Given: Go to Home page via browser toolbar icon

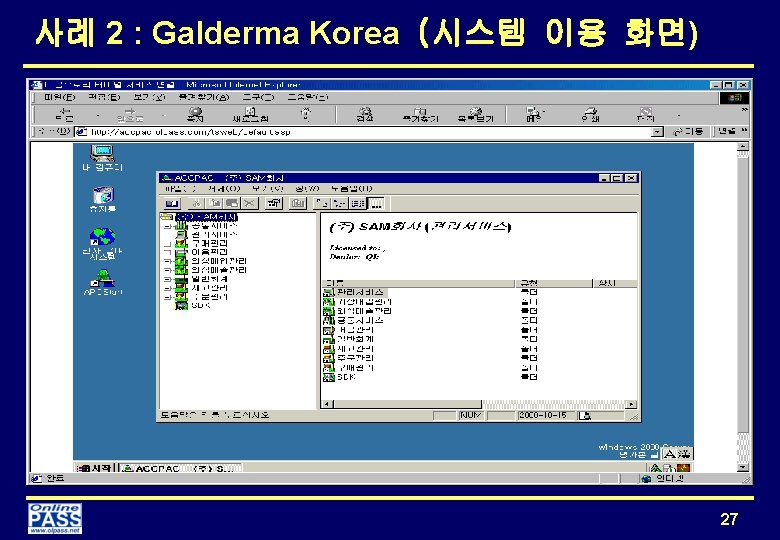Looking at the screenshot, I should point(306,114).
